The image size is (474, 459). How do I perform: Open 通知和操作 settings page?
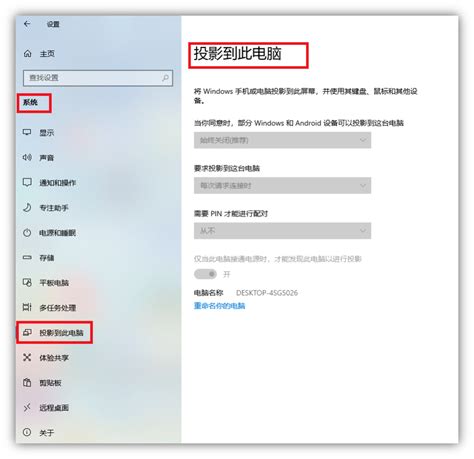[x=58, y=183]
